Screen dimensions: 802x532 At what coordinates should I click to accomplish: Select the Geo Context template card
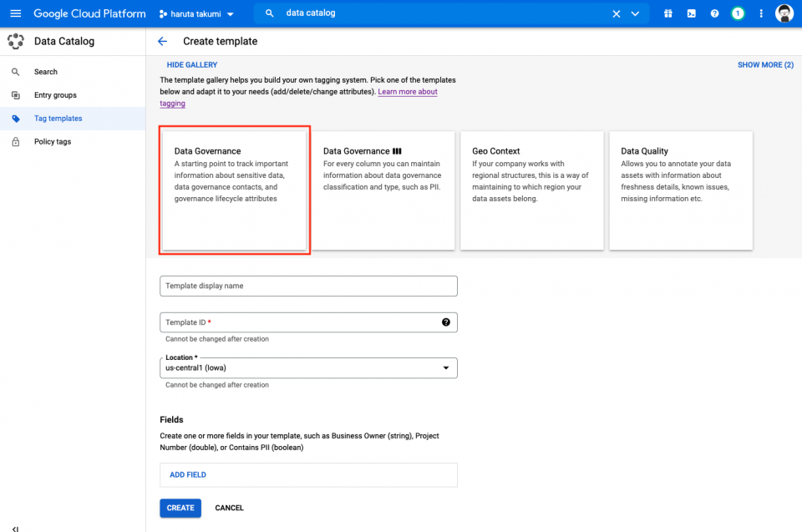pyautogui.click(x=531, y=190)
